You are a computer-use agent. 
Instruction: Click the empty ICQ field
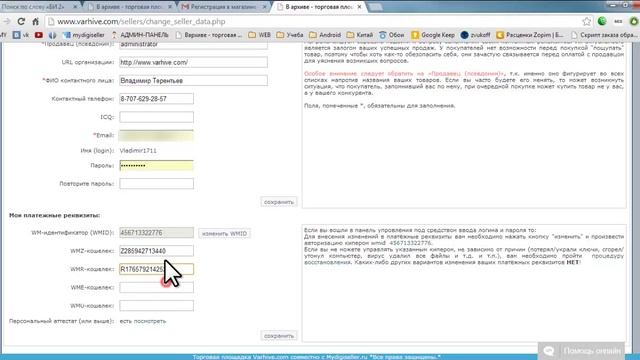tap(156, 117)
